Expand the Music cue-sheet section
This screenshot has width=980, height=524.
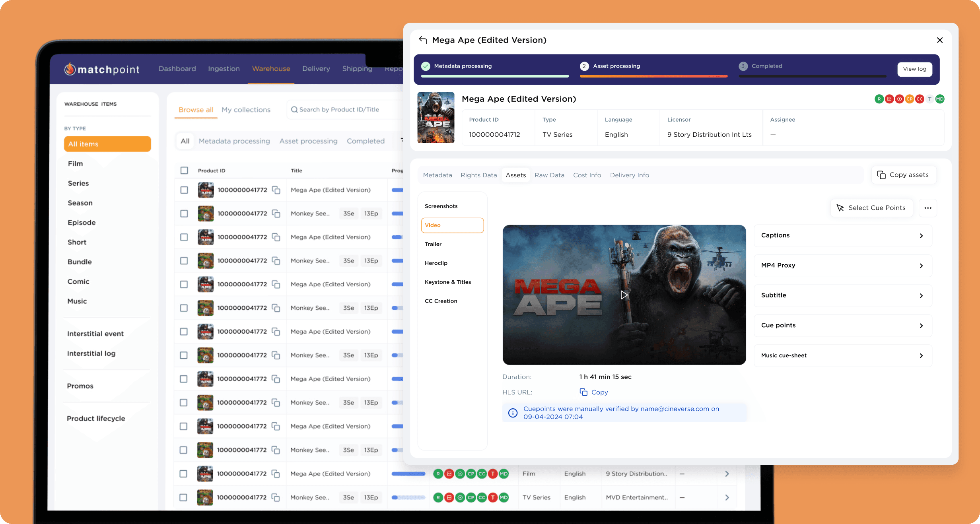843,355
